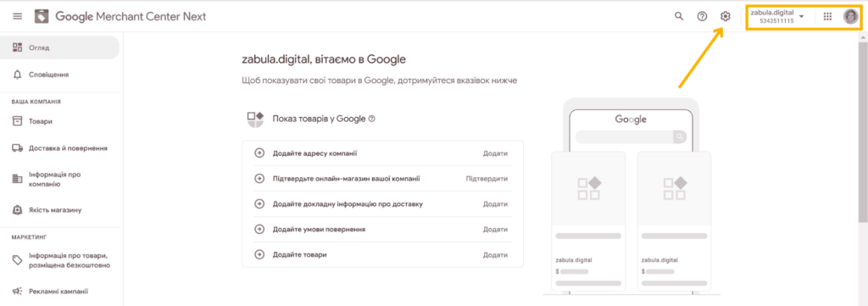This screenshot has height=306, width=868.
Task: Click the Сповіщення bell icon
Action: coord(17,74)
